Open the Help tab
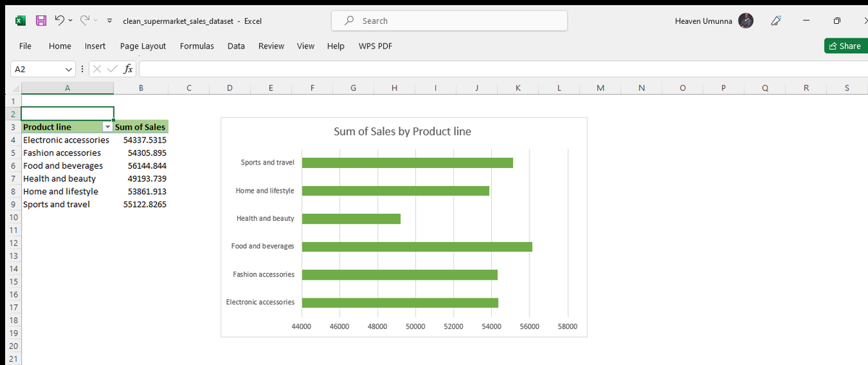Screen dimensions: 868x365 point(336,46)
